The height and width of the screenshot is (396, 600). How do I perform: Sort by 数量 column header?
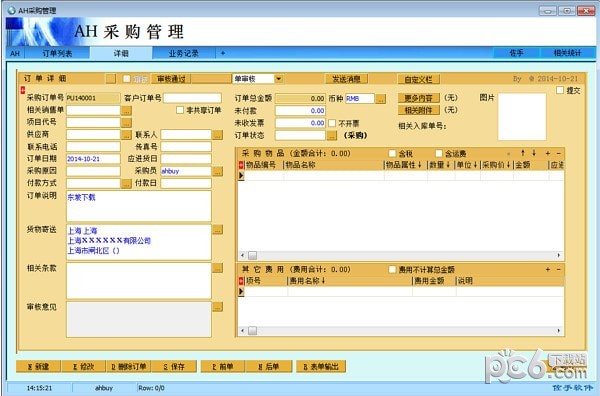[440, 165]
